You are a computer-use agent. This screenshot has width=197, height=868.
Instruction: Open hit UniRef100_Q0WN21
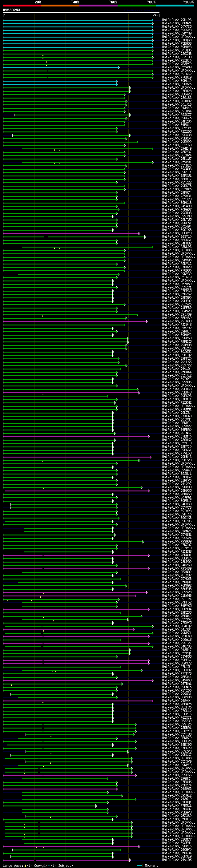pos(177,23)
